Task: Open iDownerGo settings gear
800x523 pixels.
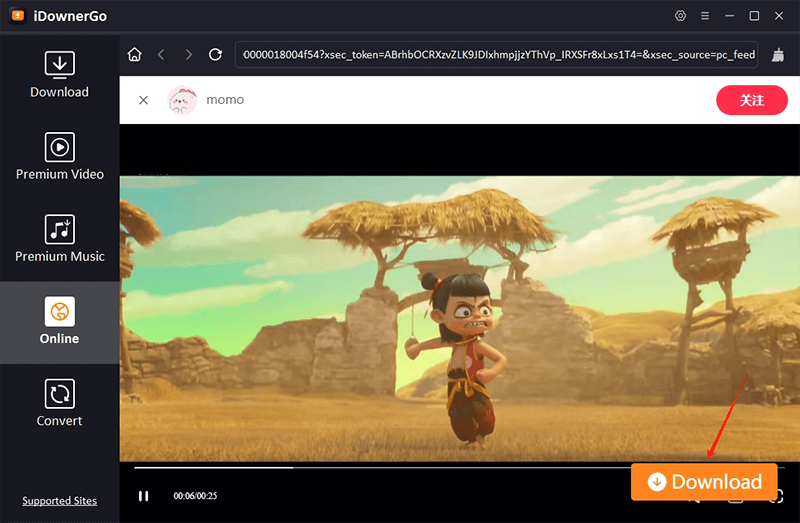Action: (680, 16)
